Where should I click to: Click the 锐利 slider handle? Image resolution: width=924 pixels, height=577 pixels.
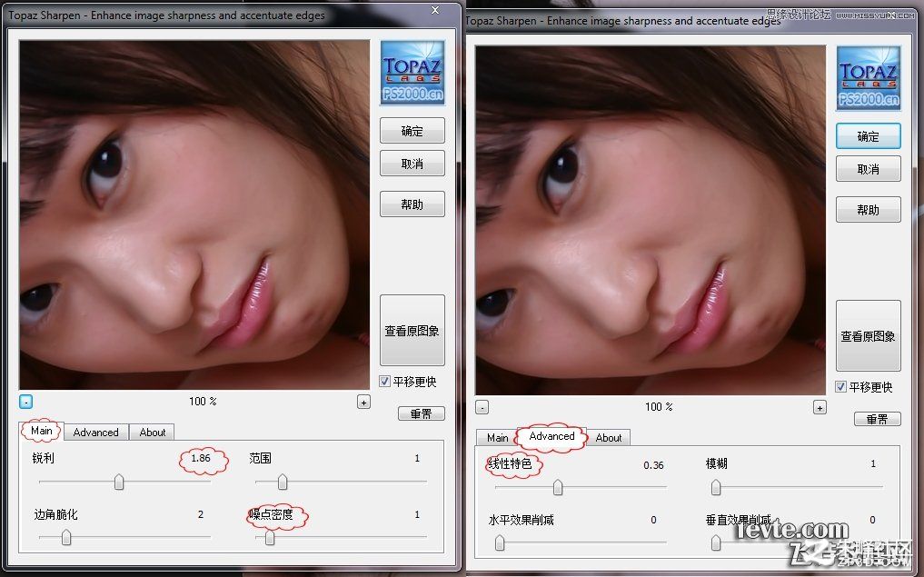[119, 482]
